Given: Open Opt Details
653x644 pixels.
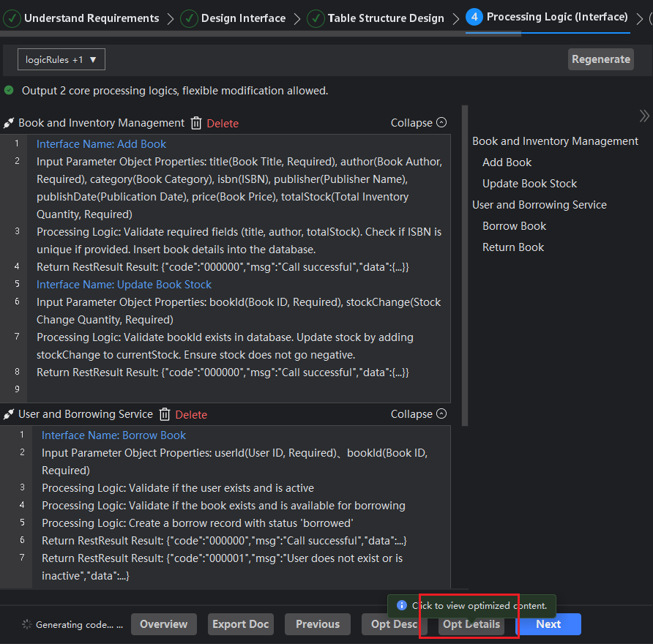Looking at the screenshot, I should (x=471, y=624).
